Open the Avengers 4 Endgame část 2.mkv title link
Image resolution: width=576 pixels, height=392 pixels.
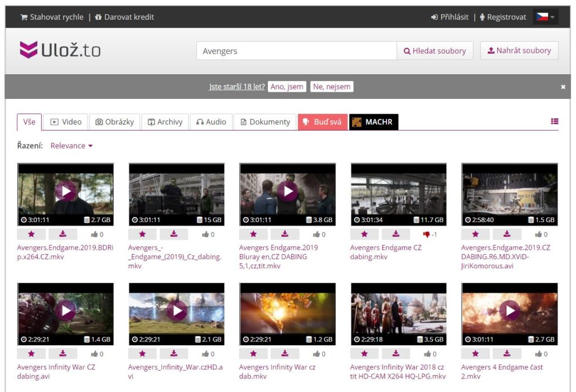502,371
